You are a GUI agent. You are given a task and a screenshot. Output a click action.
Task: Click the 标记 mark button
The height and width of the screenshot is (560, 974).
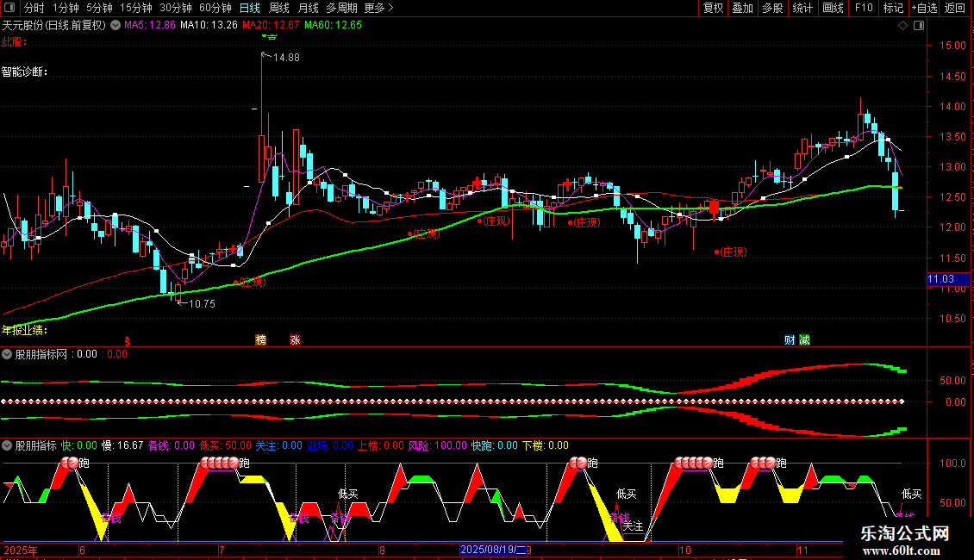pos(893,8)
